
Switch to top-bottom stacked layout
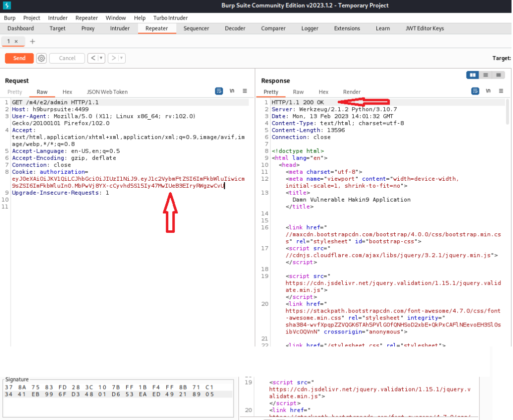(x=485, y=75)
